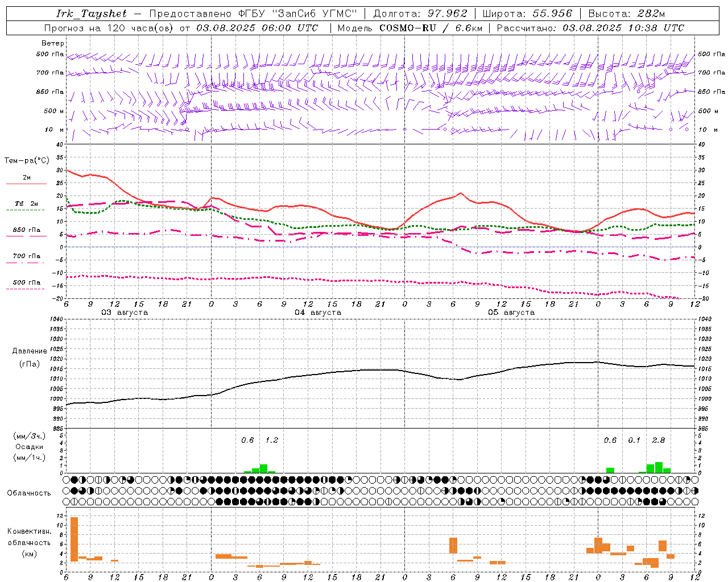Select the Давление pressure panel title
Screen dimensions: 728x582
tap(30, 351)
